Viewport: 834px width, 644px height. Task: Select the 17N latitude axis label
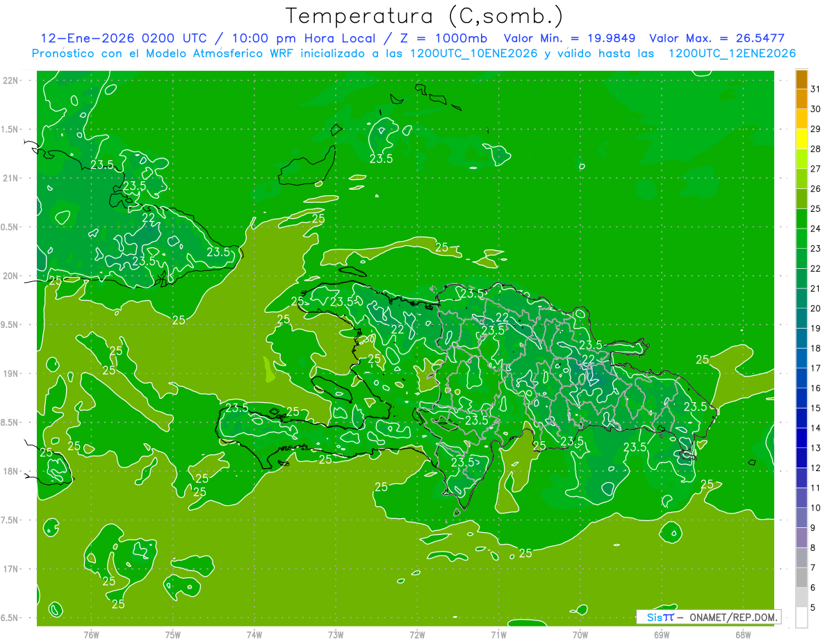pyautogui.click(x=12, y=569)
